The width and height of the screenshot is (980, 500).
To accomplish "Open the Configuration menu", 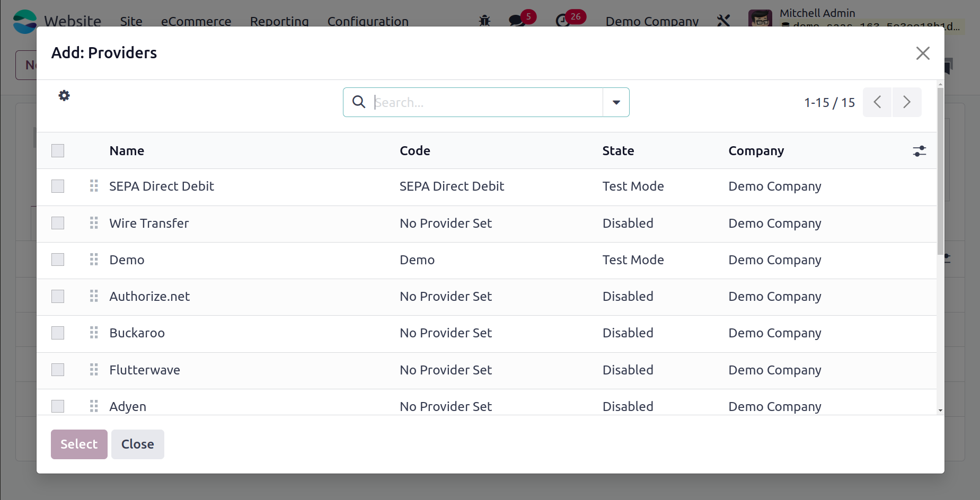I will click(368, 21).
